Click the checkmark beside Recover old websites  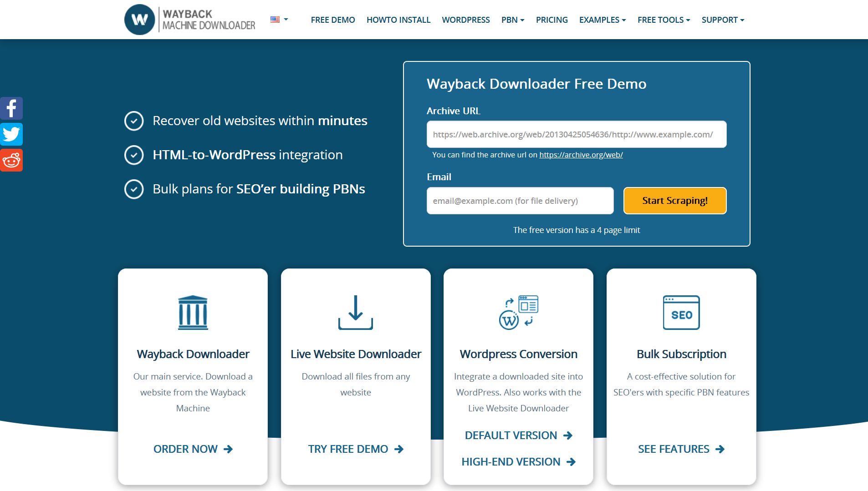click(x=133, y=121)
